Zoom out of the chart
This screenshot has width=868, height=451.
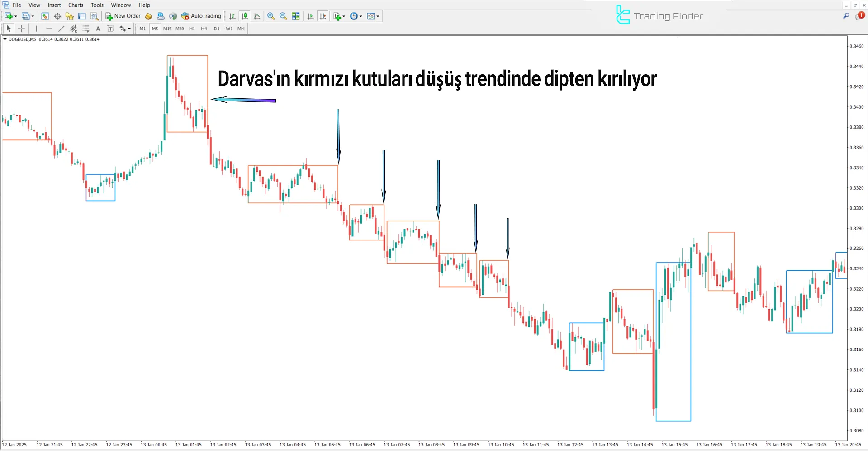pos(283,16)
